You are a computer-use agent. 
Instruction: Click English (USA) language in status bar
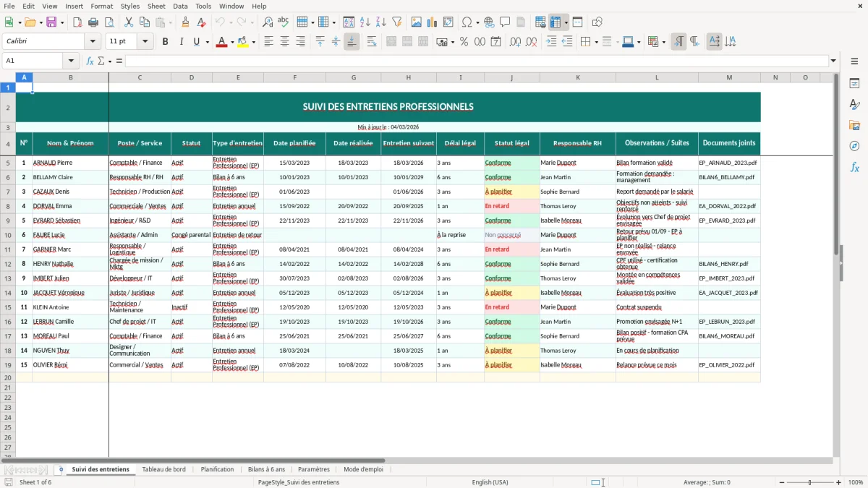click(x=490, y=482)
